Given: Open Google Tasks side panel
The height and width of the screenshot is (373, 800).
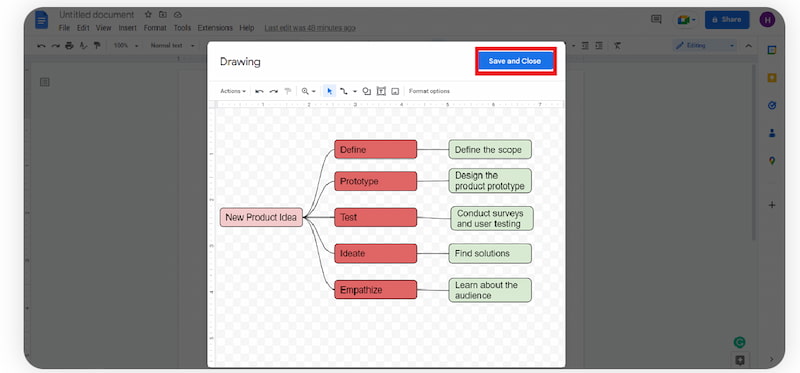Looking at the screenshot, I should coord(772,106).
